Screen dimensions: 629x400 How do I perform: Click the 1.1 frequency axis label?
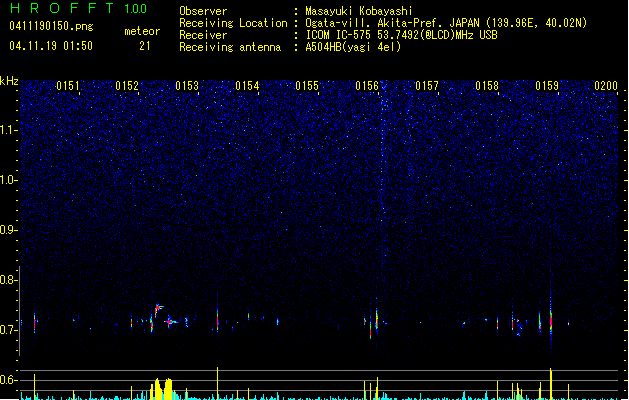8,130
